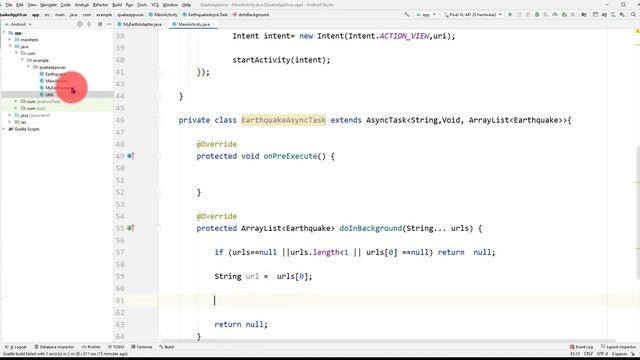Collapse the example package arrow

pyautogui.click(x=23, y=60)
